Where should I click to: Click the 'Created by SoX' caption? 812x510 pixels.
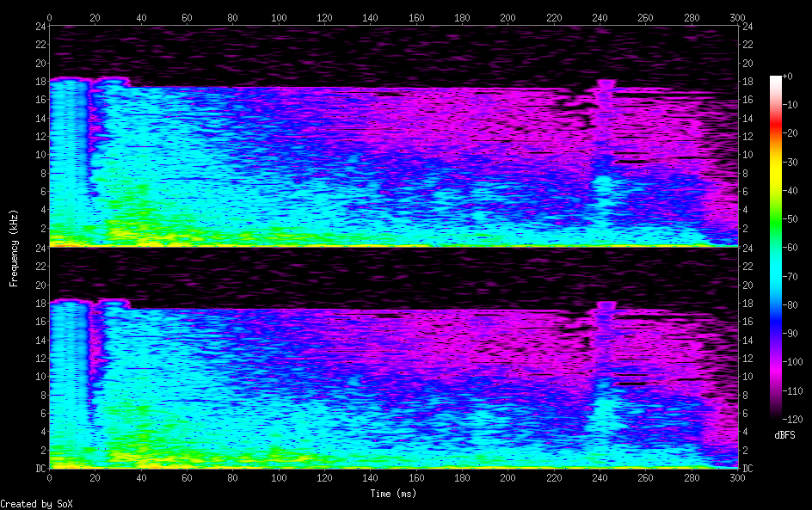pyautogui.click(x=36, y=504)
